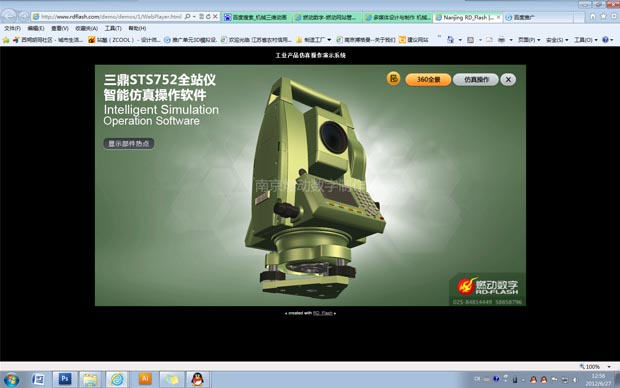Open the 编辑(E) menu
The height and width of the screenshot is (388, 620).
[x=36, y=28]
